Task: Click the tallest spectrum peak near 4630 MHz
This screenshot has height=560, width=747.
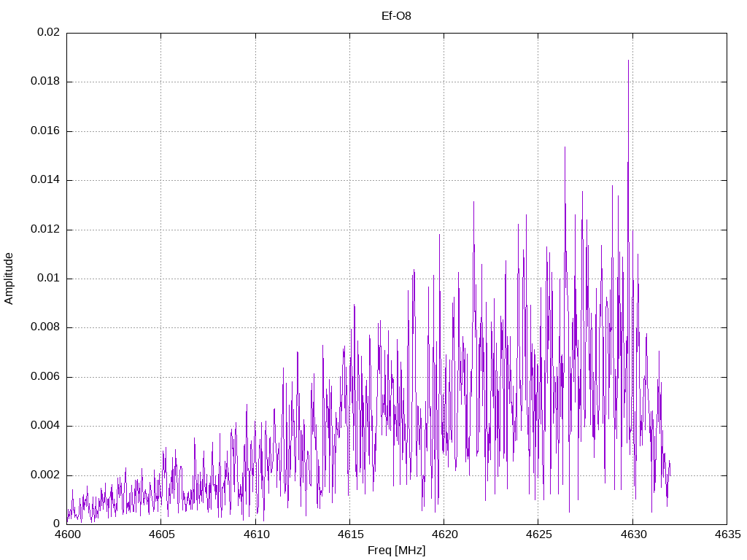Action: pyautogui.click(x=628, y=61)
